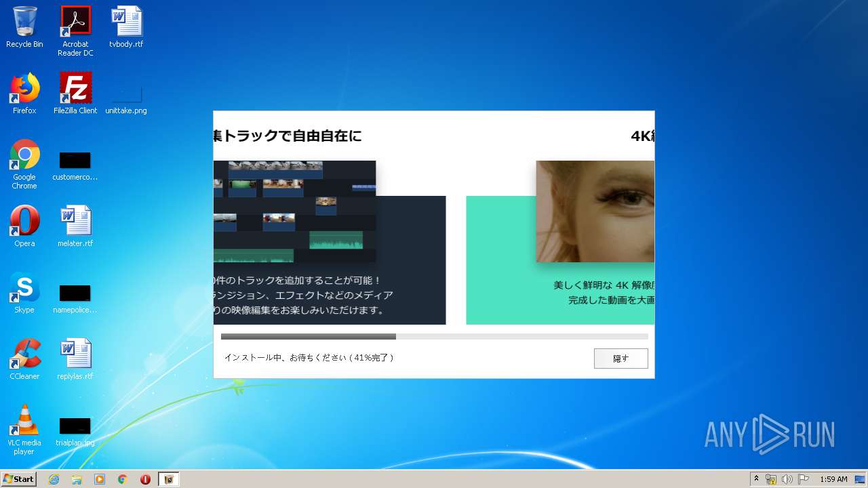Click the 隠す (hide) button in installer
868x488 pixels.
tap(620, 359)
